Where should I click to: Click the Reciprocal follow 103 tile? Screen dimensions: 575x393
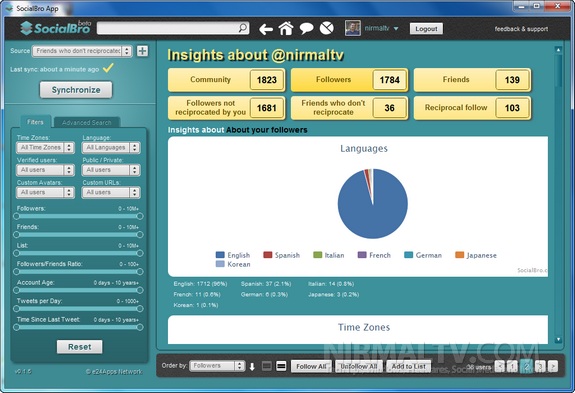click(472, 108)
